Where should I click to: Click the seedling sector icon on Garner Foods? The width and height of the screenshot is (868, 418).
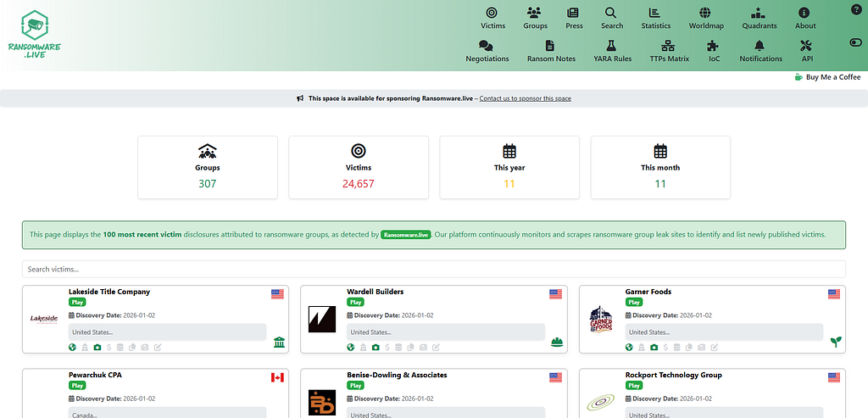pos(835,343)
